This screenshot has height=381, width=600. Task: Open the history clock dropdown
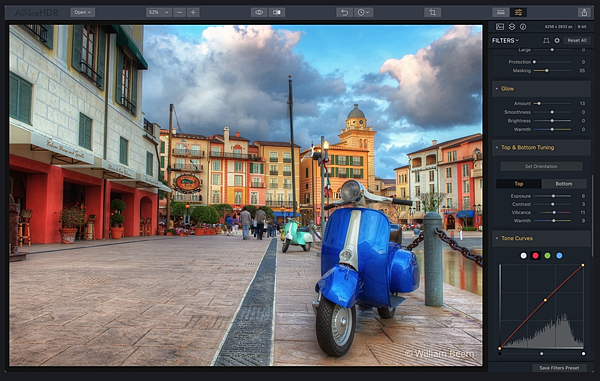pos(363,12)
